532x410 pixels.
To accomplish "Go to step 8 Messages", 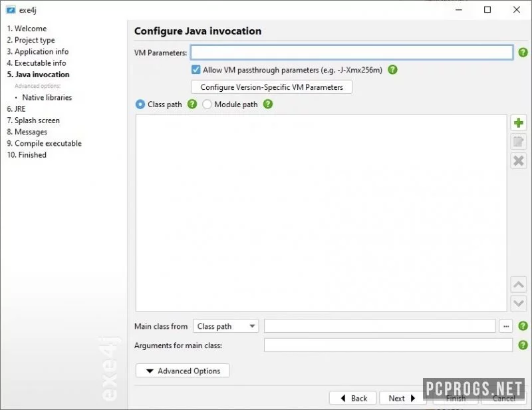I will (27, 132).
